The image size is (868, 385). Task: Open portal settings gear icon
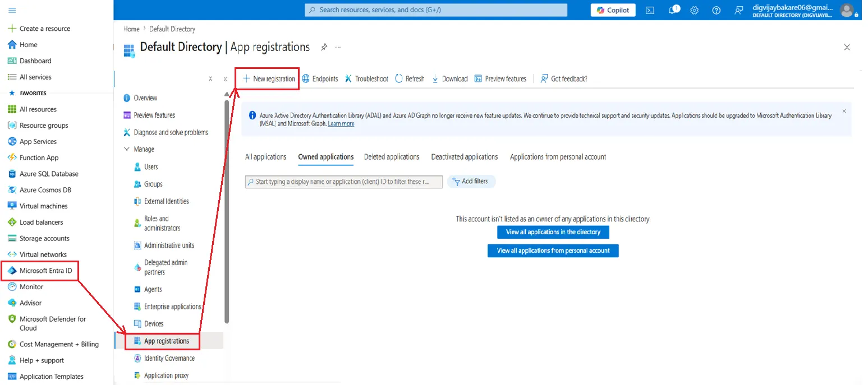pos(694,10)
